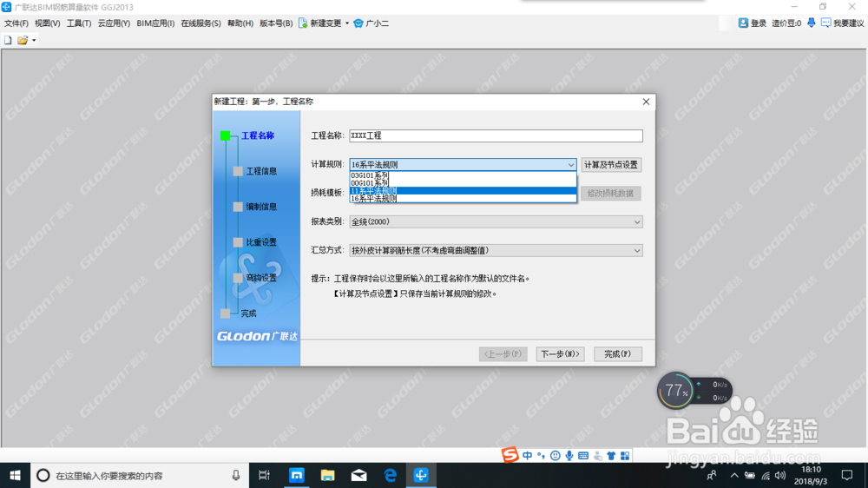Close the 新建工程 dialog
Image resolution: width=868 pixels, height=488 pixels.
[646, 102]
